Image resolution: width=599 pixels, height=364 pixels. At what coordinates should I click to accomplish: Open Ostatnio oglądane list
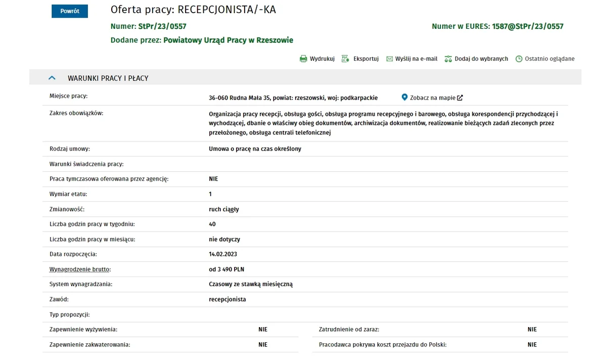(x=550, y=59)
